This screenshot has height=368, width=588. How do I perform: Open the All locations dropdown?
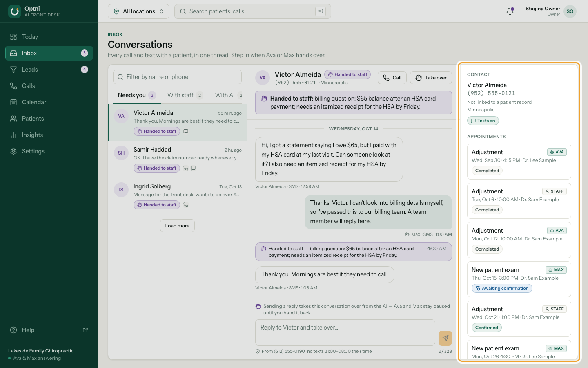pyautogui.click(x=138, y=11)
